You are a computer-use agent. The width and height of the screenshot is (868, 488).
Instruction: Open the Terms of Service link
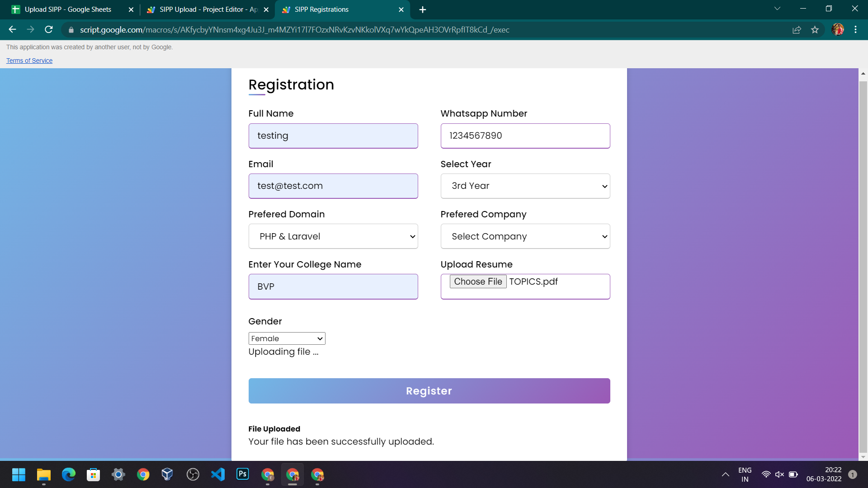pos(29,61)
